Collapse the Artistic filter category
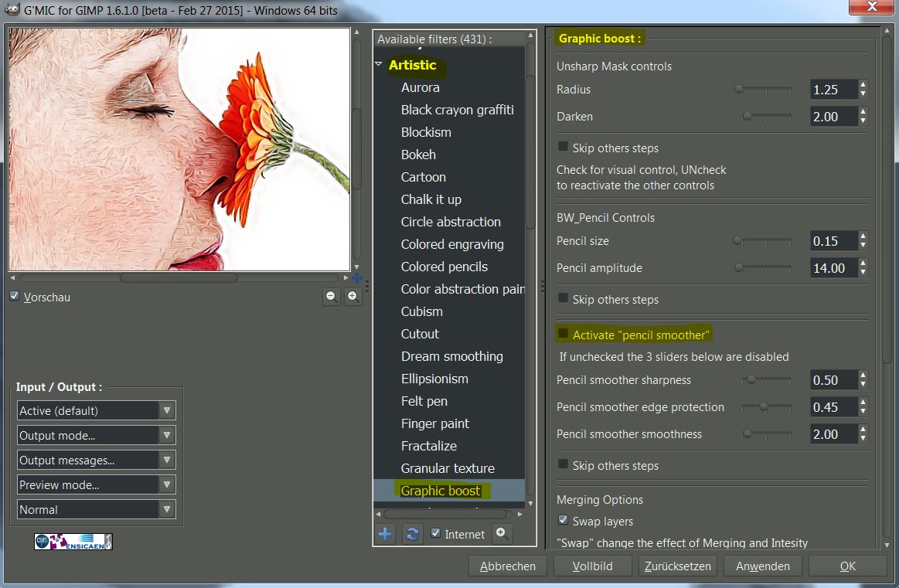 click(x=379, y=65)
